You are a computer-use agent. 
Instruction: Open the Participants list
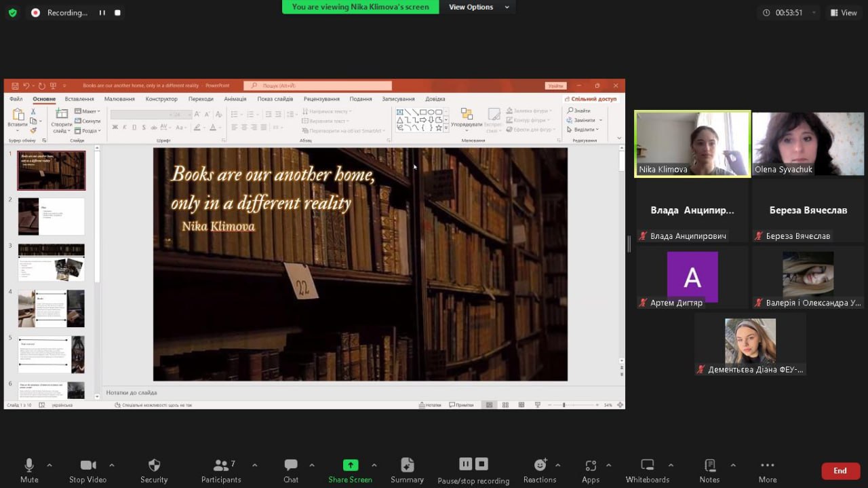[x=221, y=465]
